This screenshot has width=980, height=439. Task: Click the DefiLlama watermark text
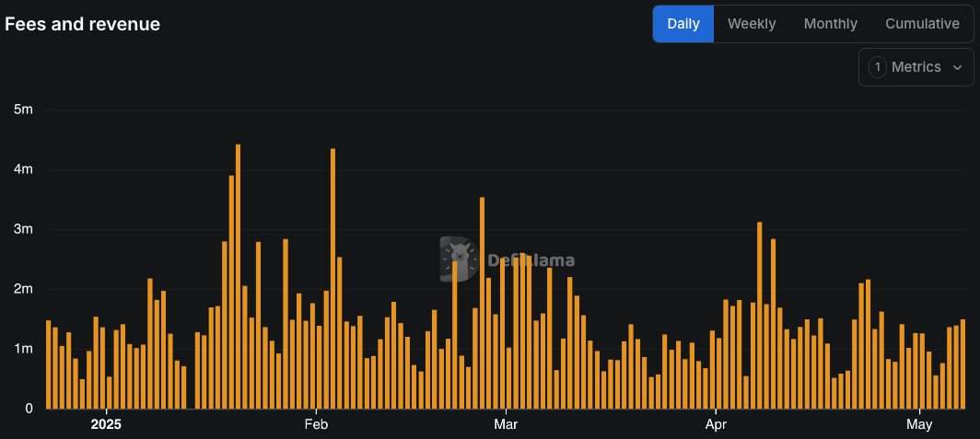point(530,260)
